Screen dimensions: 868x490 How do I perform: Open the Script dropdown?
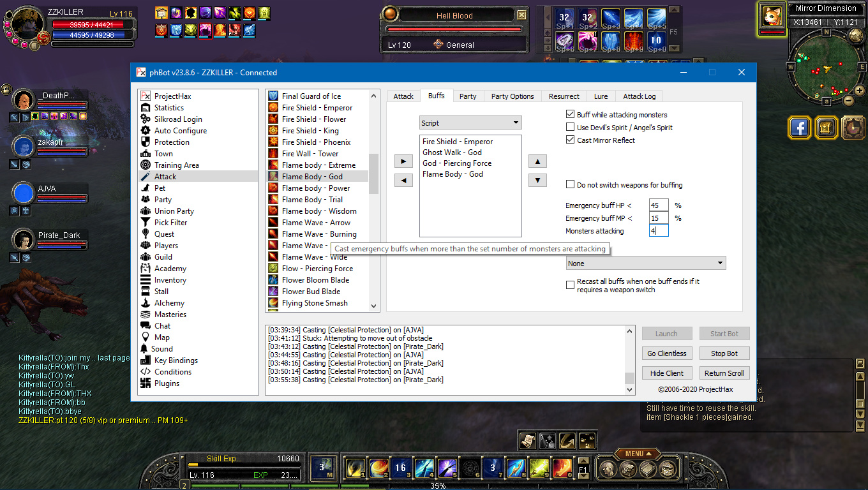point(470,123)
